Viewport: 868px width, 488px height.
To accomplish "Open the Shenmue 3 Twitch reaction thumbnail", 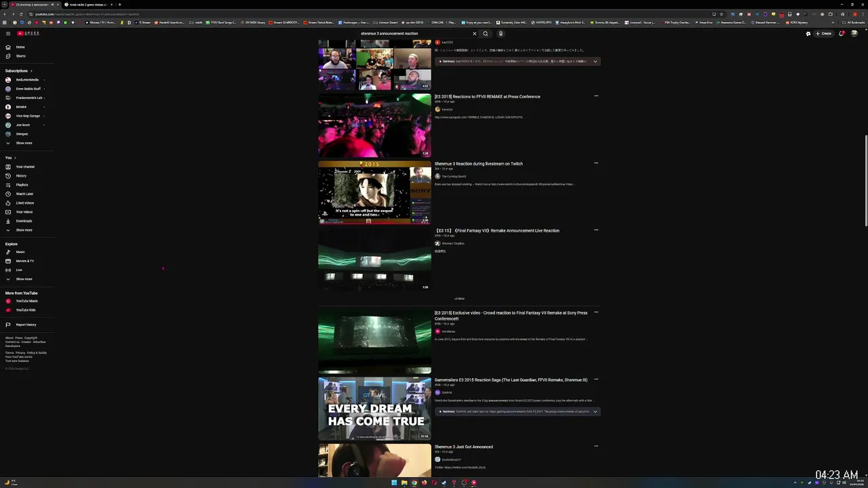I will coord(374,192).
